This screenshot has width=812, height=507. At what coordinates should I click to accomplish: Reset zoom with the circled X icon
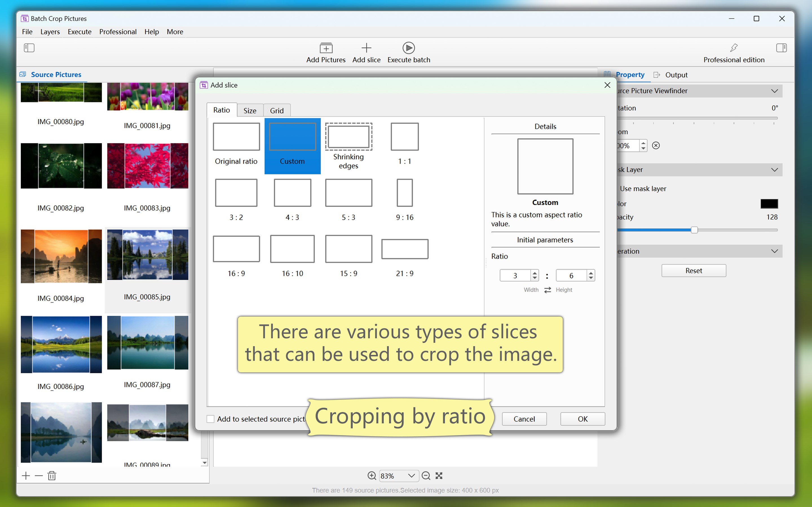(656, 146)
